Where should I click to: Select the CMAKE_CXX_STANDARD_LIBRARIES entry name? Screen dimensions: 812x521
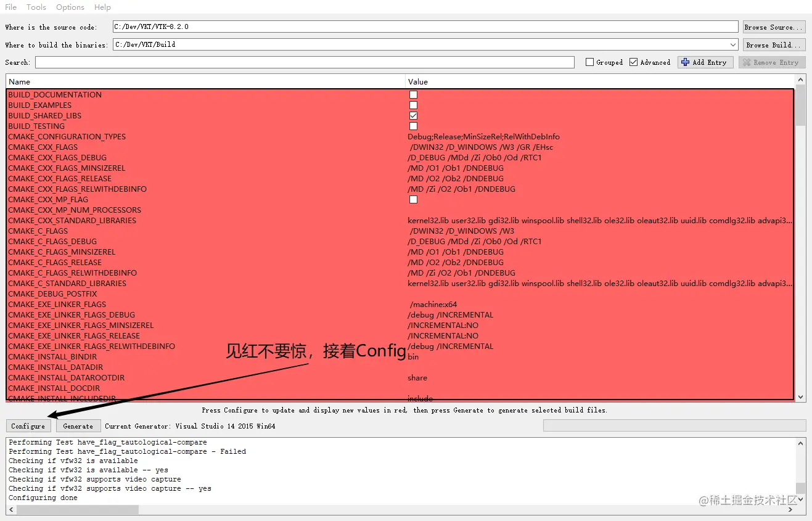72,220
